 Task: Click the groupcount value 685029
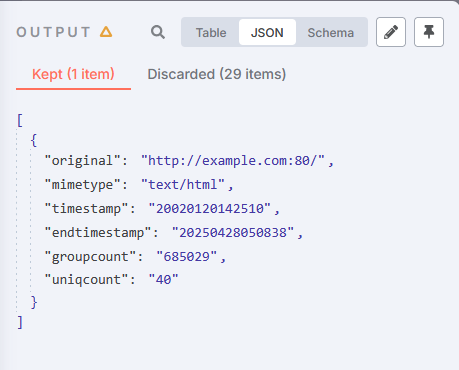coord(187,257)
